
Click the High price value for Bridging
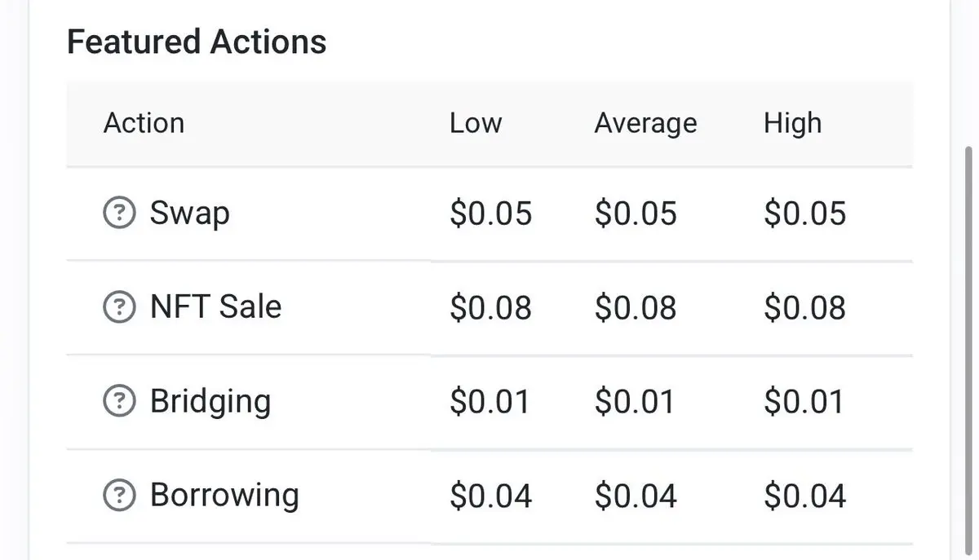tap(804, 402)
